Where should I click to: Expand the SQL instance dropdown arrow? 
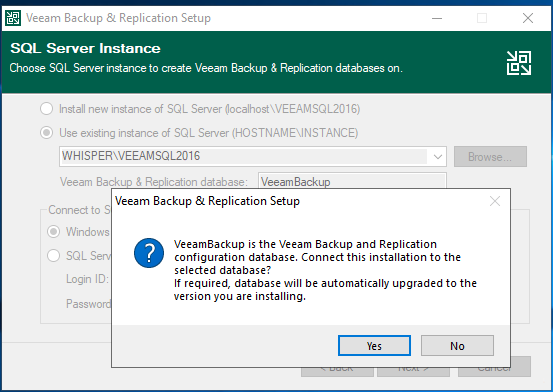(x=438, y=156)
